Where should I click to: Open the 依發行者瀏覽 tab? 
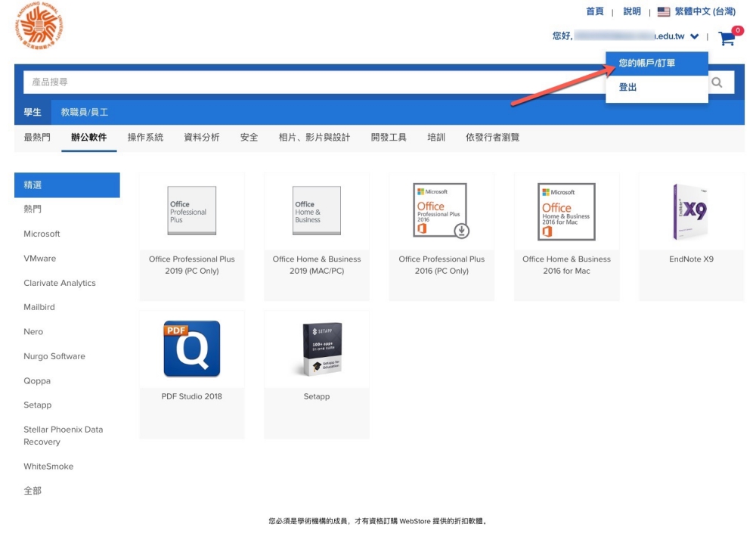tap(492, 138)
